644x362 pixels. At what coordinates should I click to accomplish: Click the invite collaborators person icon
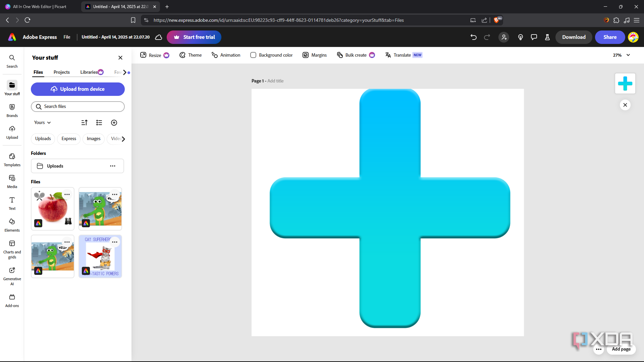click(504, 37)
